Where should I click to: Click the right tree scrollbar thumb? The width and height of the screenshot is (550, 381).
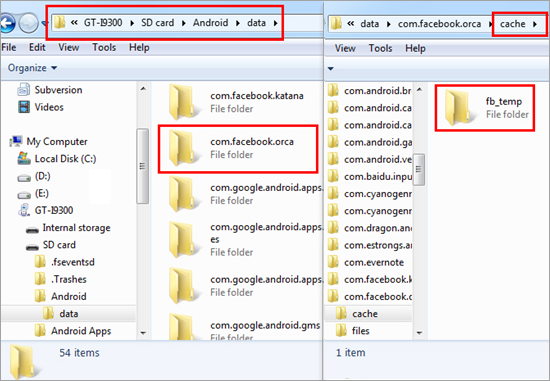[418, 169]
